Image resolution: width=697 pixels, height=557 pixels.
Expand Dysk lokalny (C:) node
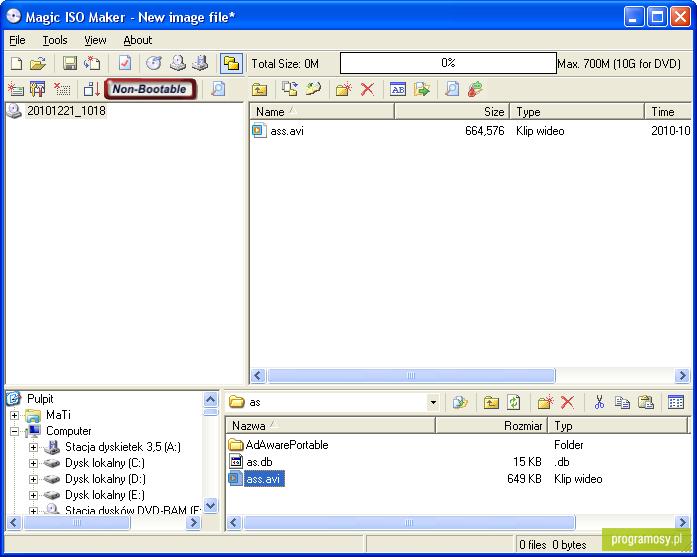(33, 464)
